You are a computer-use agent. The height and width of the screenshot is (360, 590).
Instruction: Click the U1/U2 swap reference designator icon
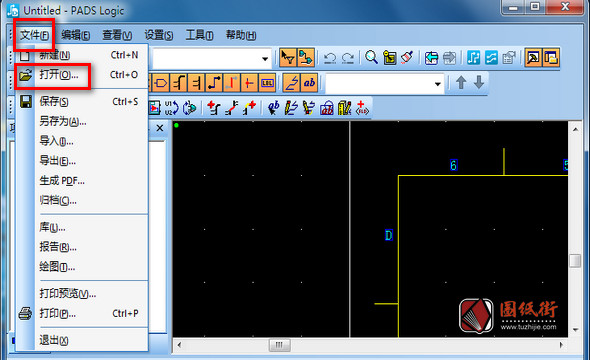[x=171, y=108]
